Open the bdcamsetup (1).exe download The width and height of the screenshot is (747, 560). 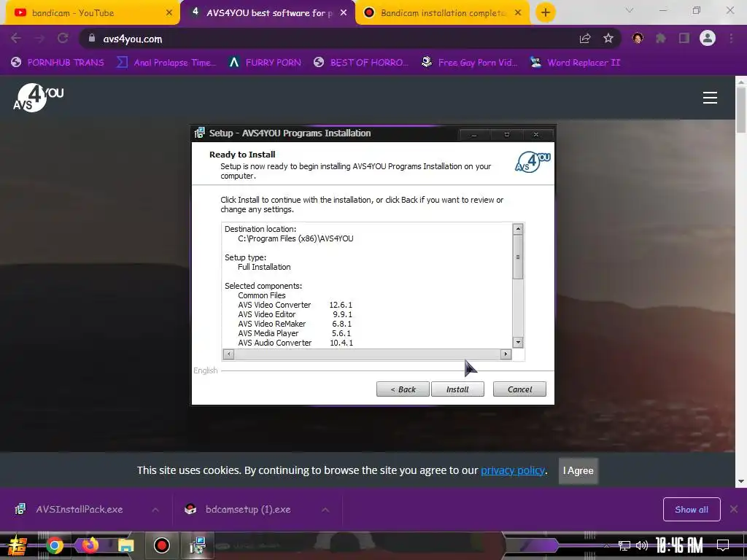[248, 510]
